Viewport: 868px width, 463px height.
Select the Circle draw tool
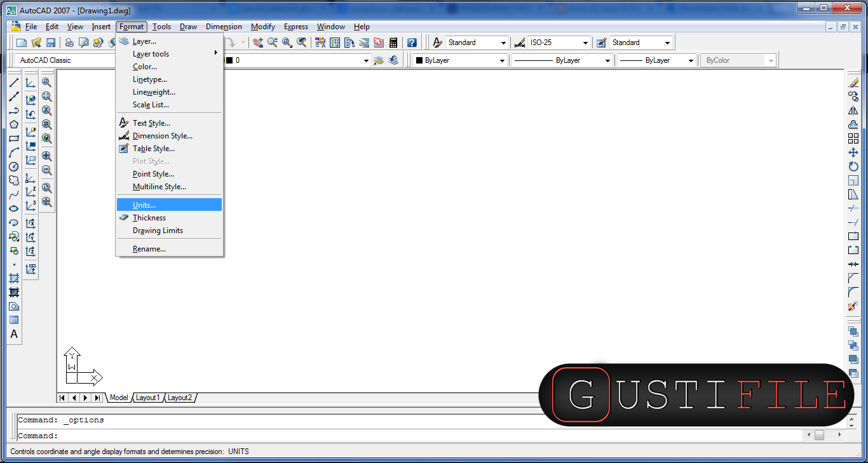pos(14,166)
